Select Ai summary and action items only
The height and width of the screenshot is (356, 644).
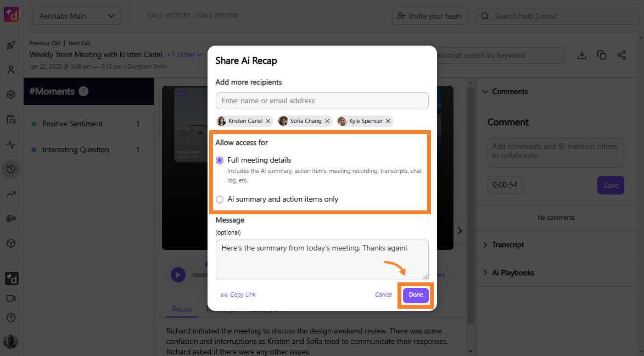pyautogui.click(x=220, y=199)
